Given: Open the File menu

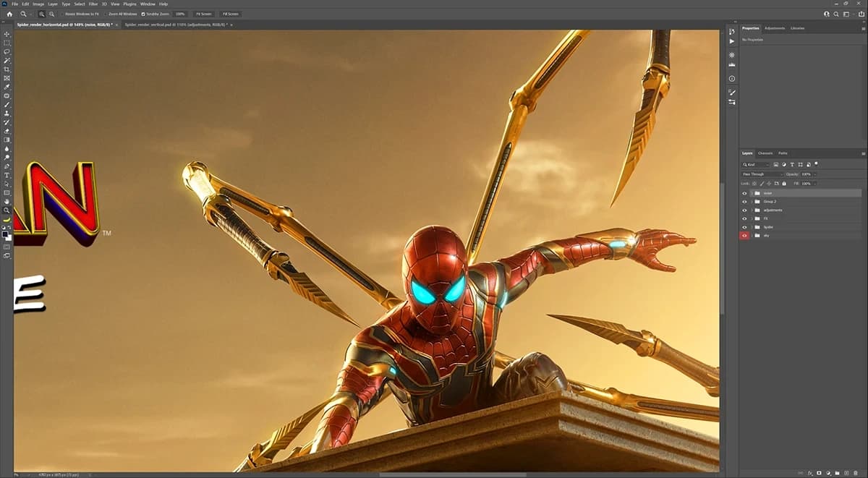Looking at the screenshot, I should 15,4.
